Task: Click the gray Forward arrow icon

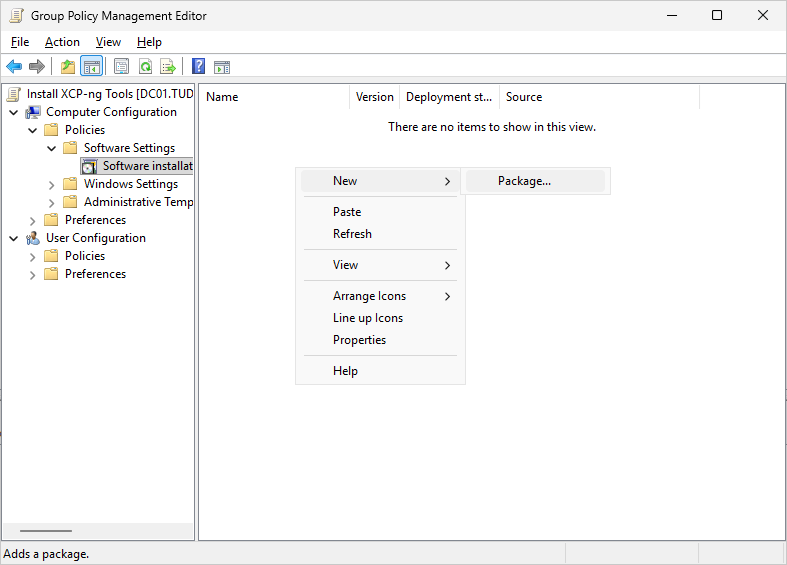Action: point(37,66)
